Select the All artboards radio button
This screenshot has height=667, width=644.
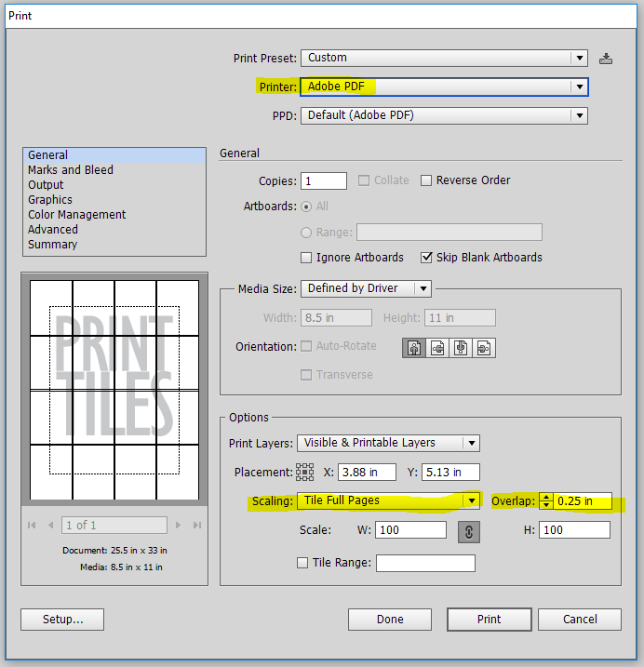[306, 207]
